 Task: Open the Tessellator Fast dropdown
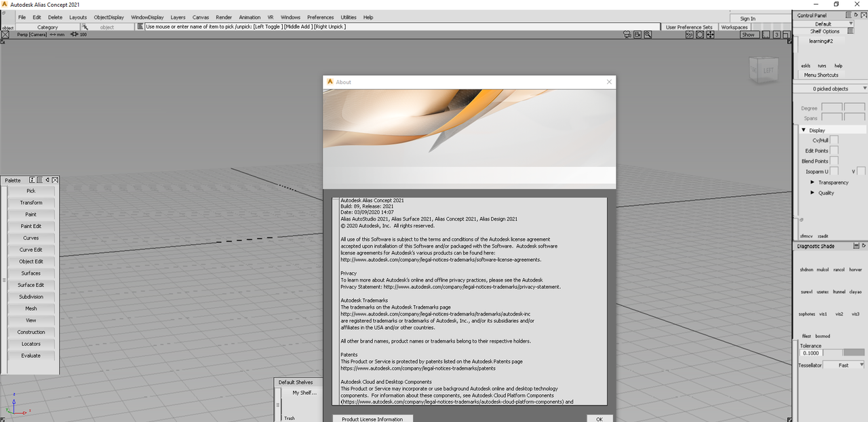[x=845, y=365]
